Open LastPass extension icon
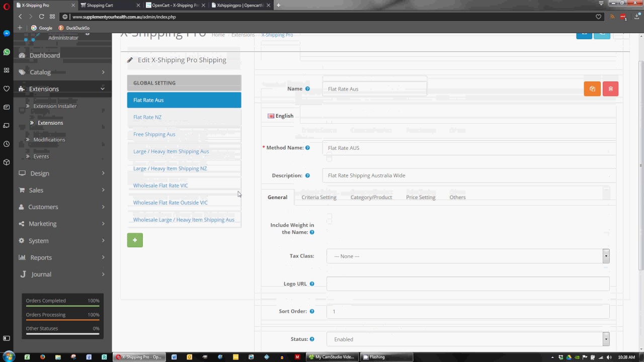Image resolution: width=644 pixels, height=362 pixels. click(x=623, y=17)
